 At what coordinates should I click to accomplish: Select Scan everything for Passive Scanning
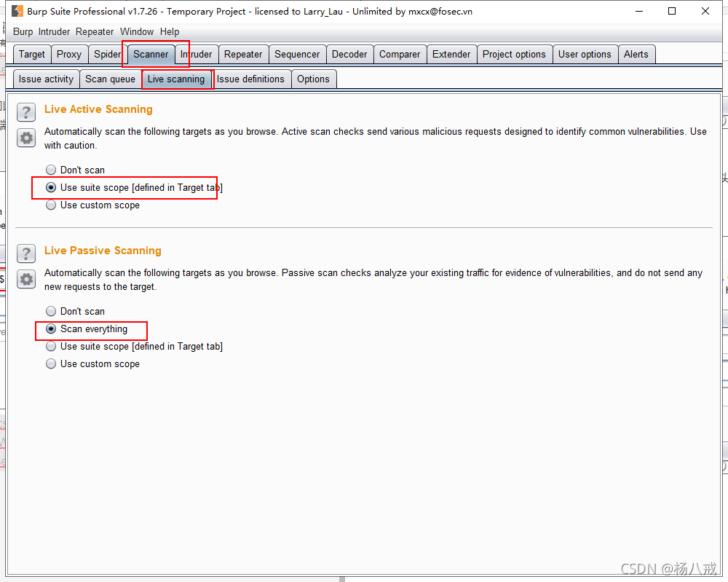coord(87,329)
